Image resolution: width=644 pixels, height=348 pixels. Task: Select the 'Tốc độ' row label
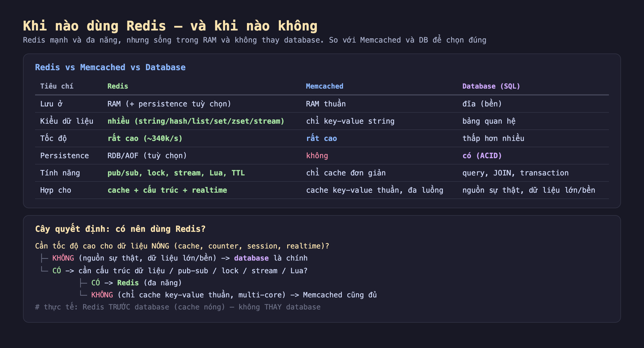(x=53, y=138)
